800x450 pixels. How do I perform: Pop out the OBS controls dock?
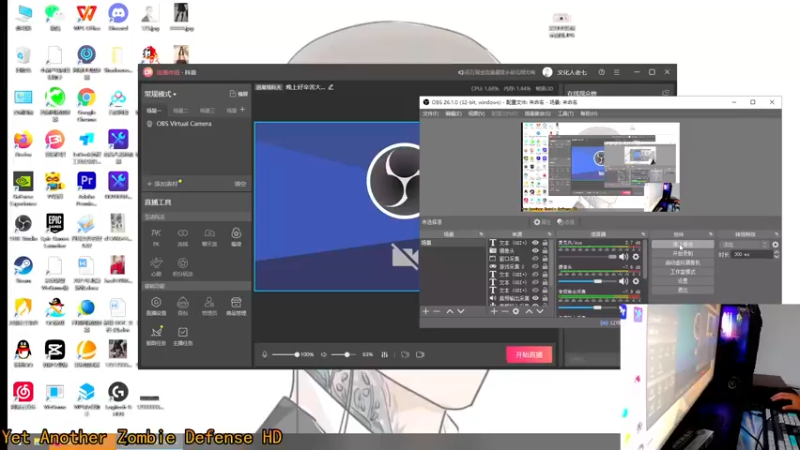[711, 234]
